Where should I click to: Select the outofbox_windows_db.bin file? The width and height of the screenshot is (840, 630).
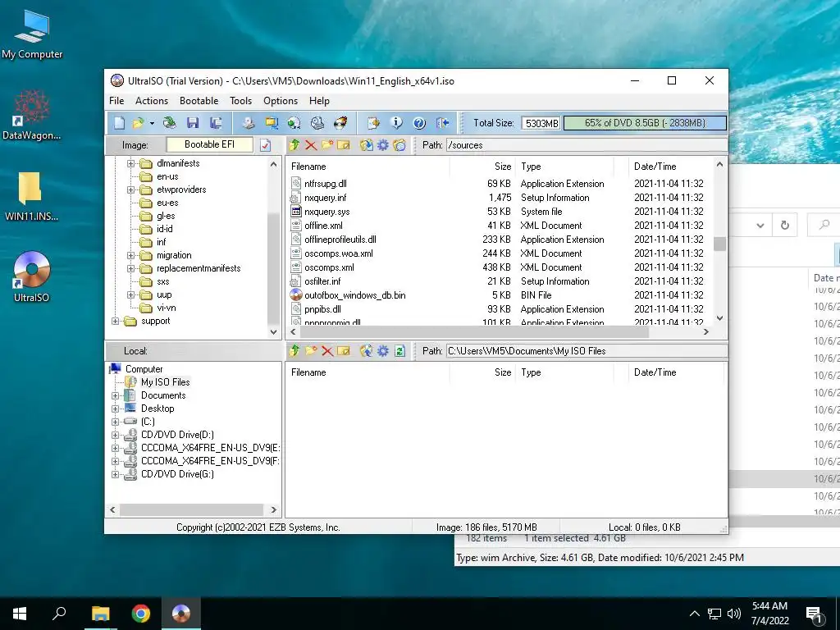click(x=354, y=295)
